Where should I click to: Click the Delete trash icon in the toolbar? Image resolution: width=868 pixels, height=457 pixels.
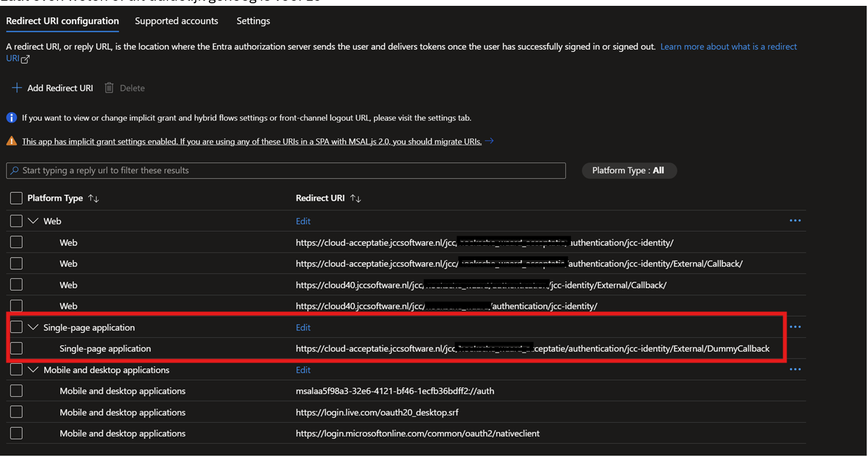coord(109,87)
